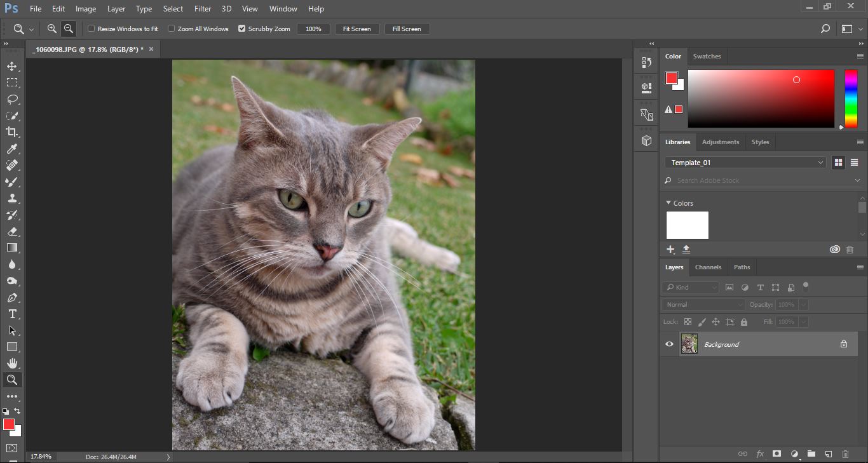Select the Crop tool

click(11, 132)
